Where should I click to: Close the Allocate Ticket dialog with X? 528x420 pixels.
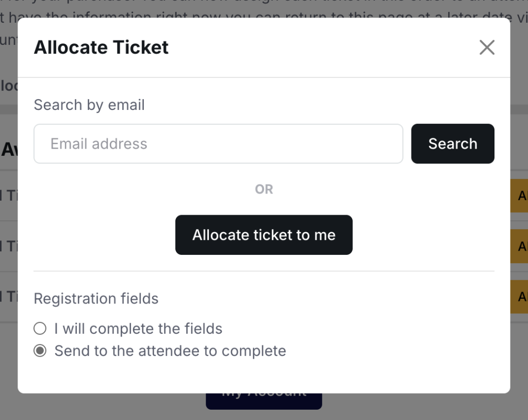[487, 47]
